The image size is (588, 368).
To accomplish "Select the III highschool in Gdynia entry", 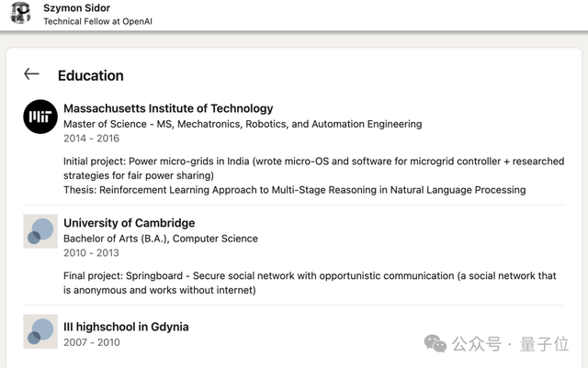I will 126,327.
